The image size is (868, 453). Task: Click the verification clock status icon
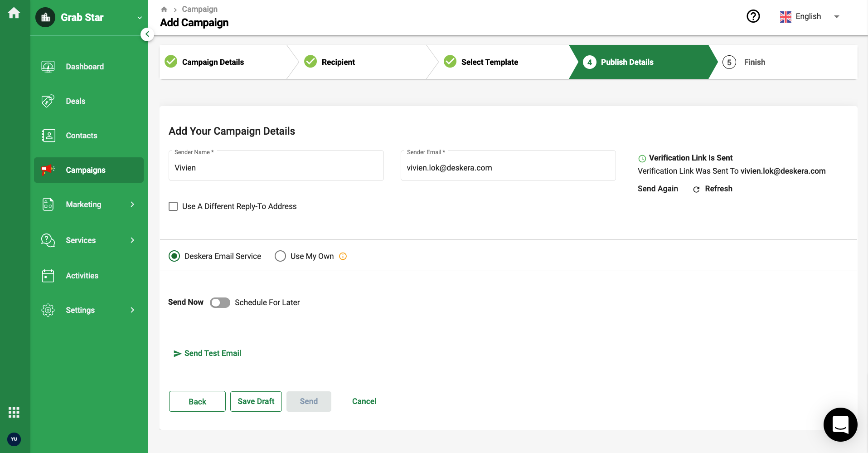[x=642, y=159]
